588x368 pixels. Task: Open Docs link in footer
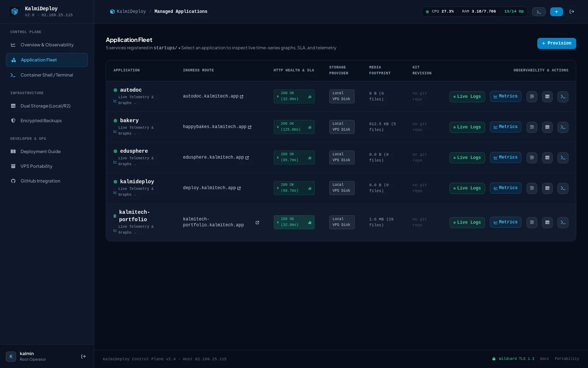(545, 359)
